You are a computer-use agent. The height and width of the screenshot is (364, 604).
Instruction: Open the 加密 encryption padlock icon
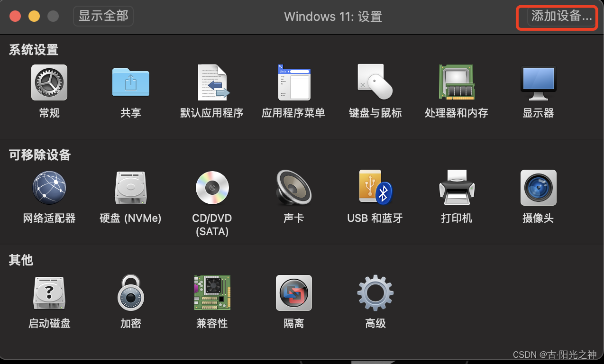pyautogui.click(x=130, y=293)
